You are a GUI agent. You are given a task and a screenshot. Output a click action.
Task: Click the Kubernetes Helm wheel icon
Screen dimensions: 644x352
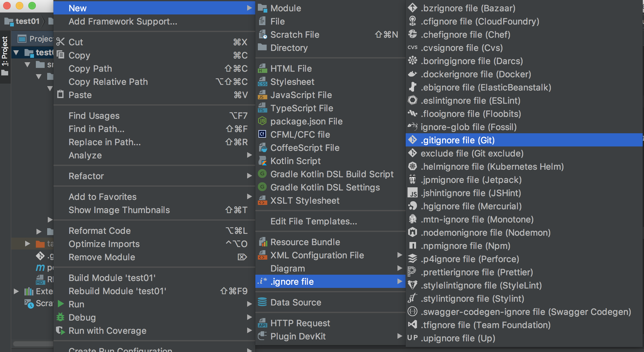tap(412, 167)
